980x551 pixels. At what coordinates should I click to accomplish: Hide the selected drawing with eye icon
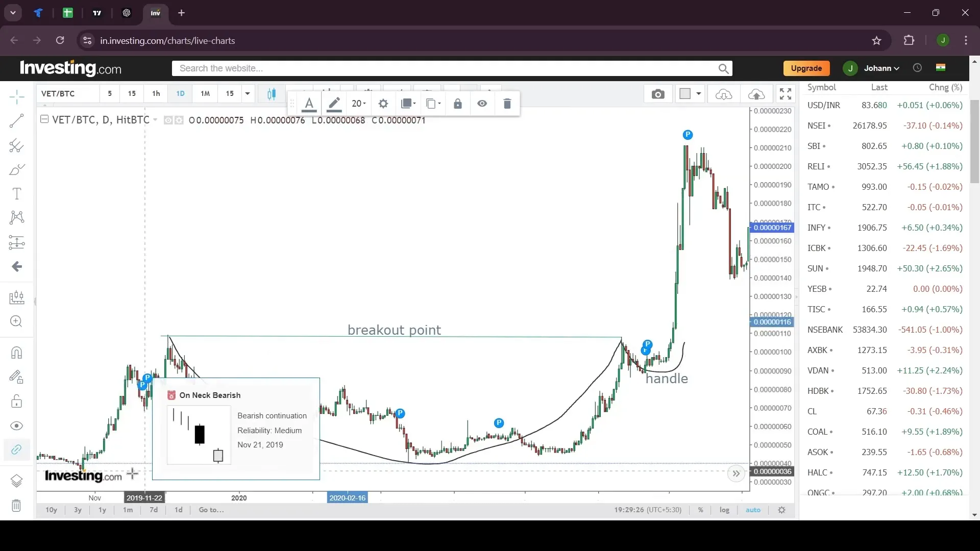pos(482,104)
